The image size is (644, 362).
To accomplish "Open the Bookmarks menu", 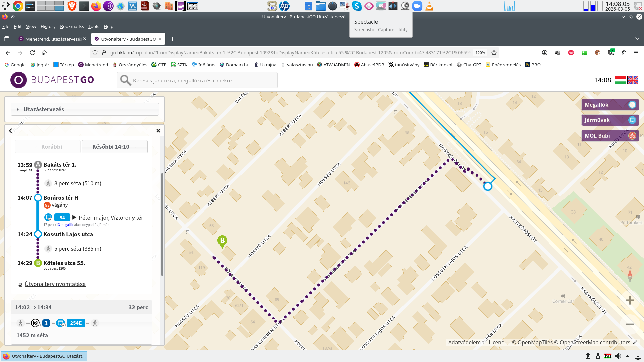I will click(72, 26).
